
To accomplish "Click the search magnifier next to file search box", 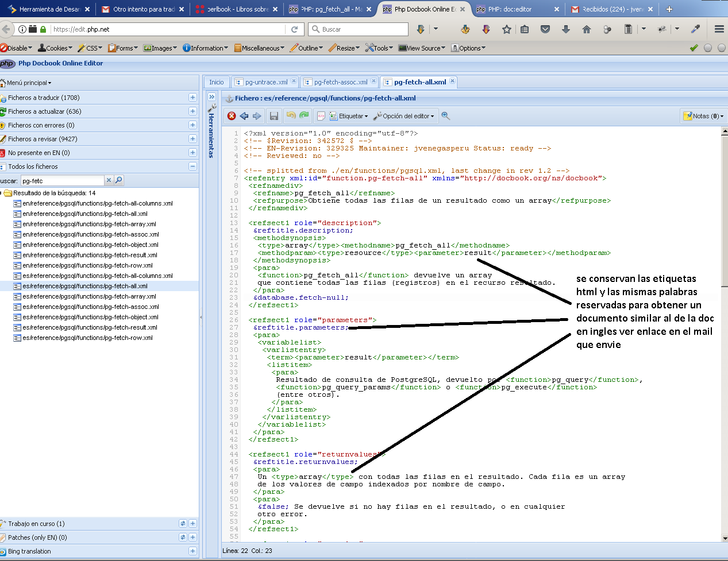I will [x=119, y=180].
